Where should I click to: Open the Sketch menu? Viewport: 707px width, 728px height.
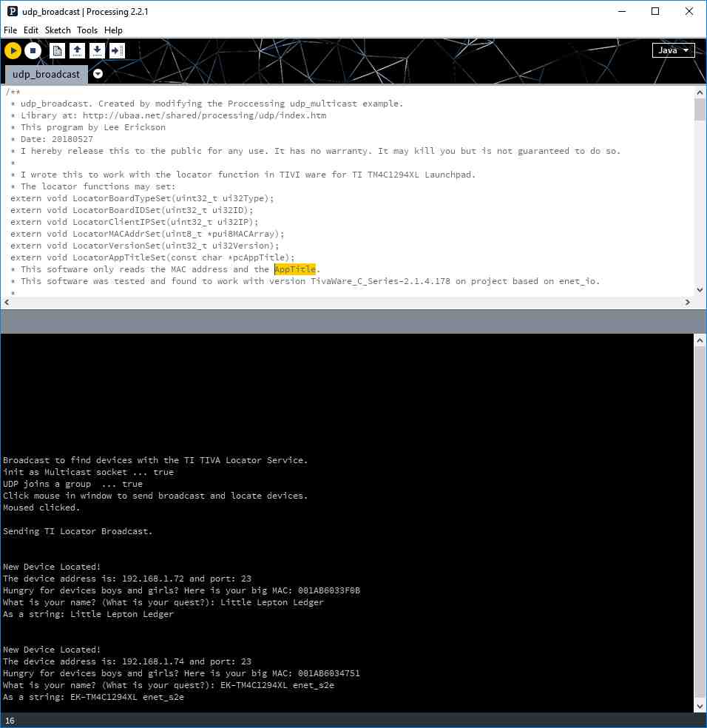pos(58,30)
